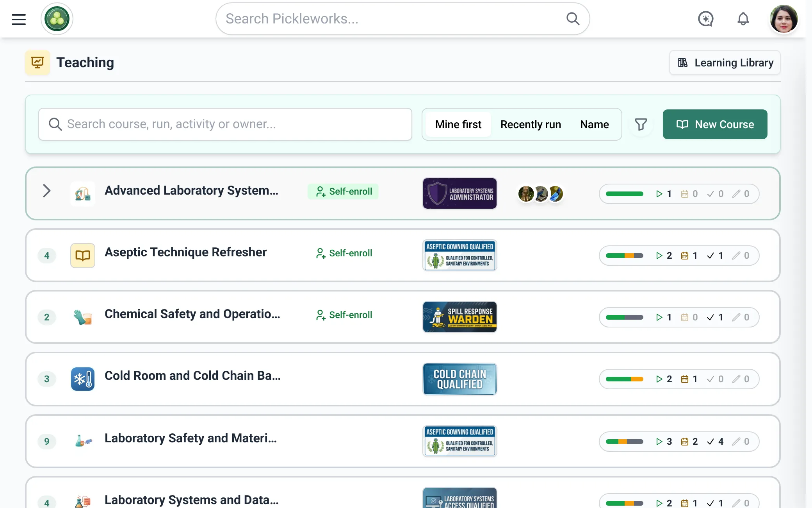Click running count on Laboratory Safety row
The height and width of the screenshot is (508, 812).
(x=664, y=442)
